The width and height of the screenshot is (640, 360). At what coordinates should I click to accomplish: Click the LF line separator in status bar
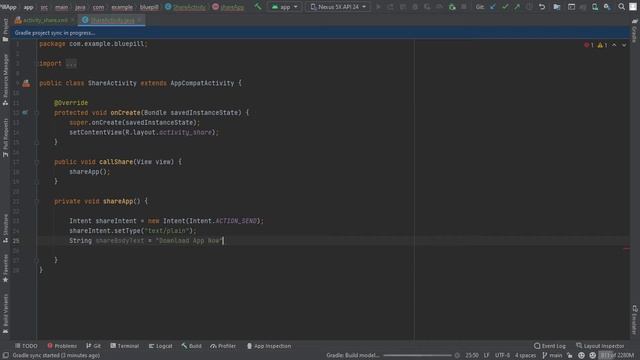486,356
